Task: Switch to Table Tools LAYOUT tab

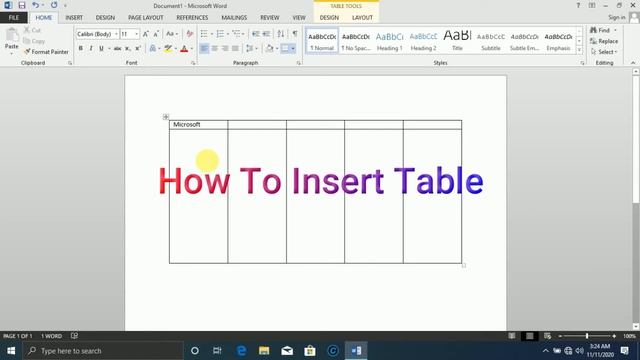Action: pos(362,18)
